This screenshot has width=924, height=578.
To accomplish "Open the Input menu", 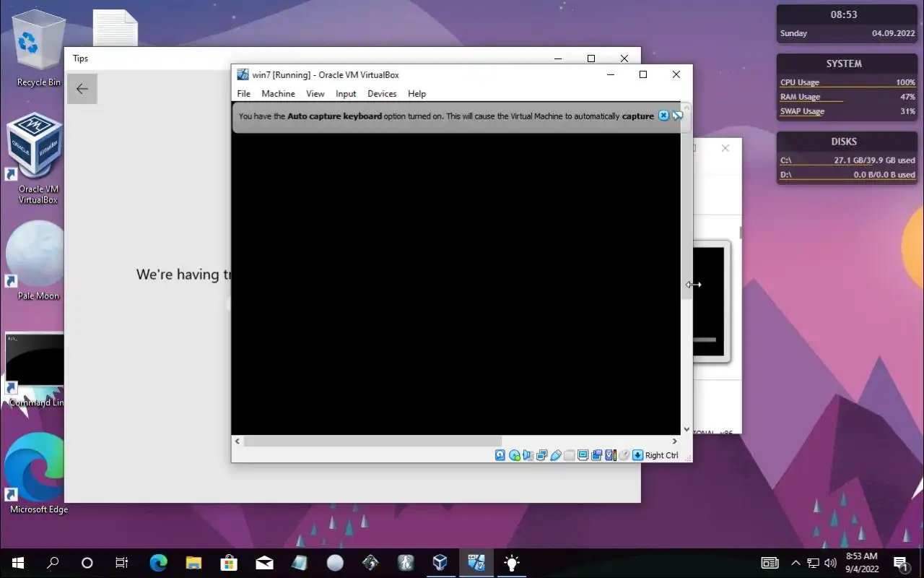I will 346,94.
